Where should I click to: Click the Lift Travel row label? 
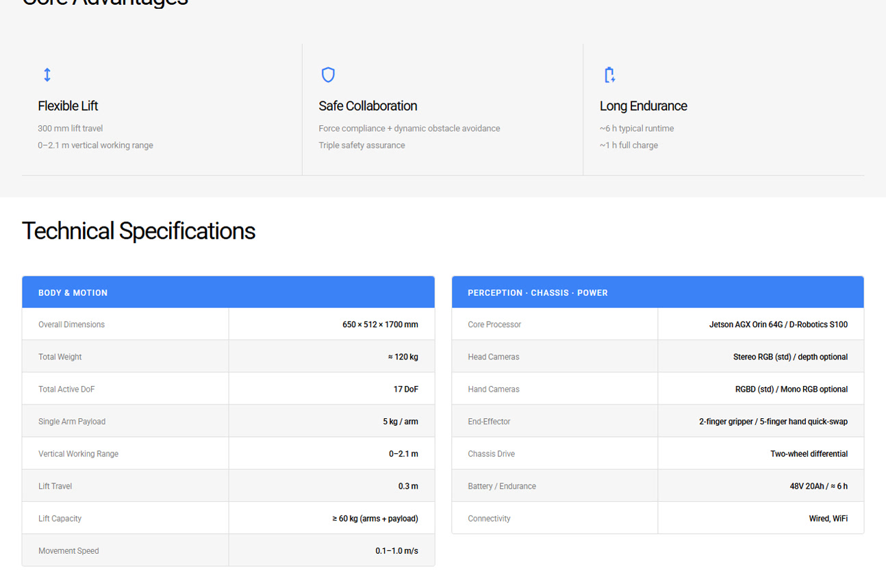pos(55,487)
